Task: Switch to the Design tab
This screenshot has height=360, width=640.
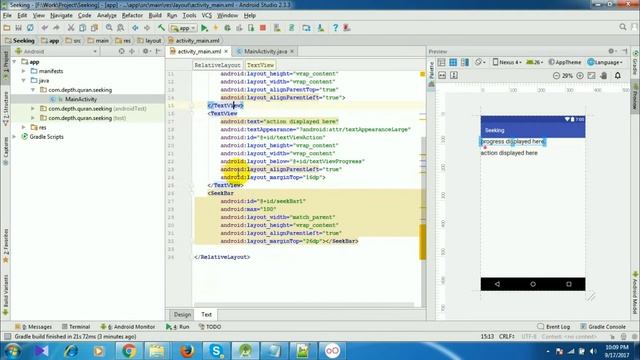Action: coord(182,314)
